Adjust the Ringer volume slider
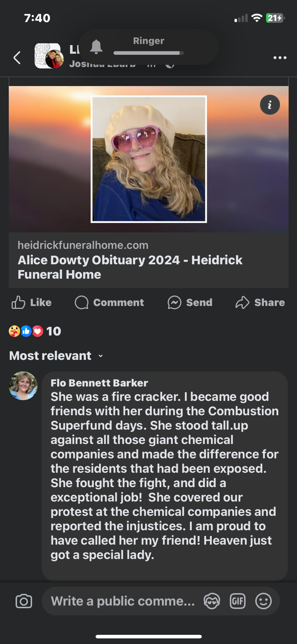297x644 pixels. (148, 53)
